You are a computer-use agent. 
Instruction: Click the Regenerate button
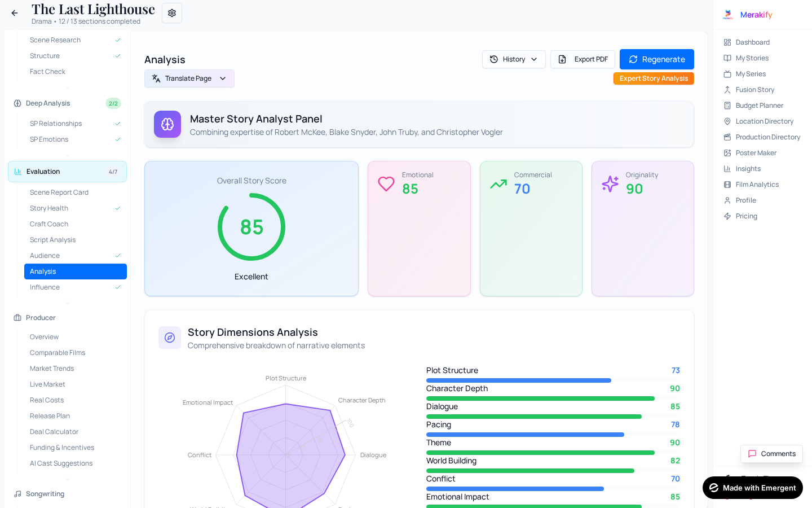(657, 59)
